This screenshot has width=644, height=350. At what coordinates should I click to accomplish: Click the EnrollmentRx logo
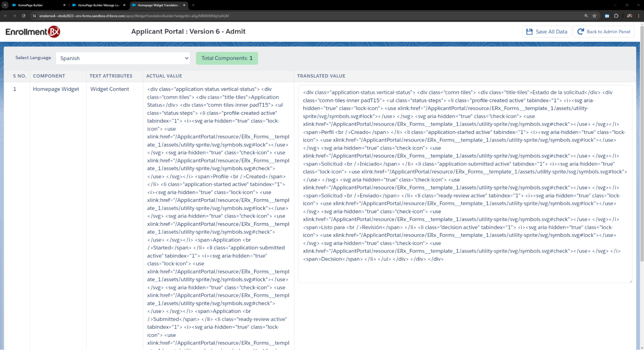pos(33,32)
